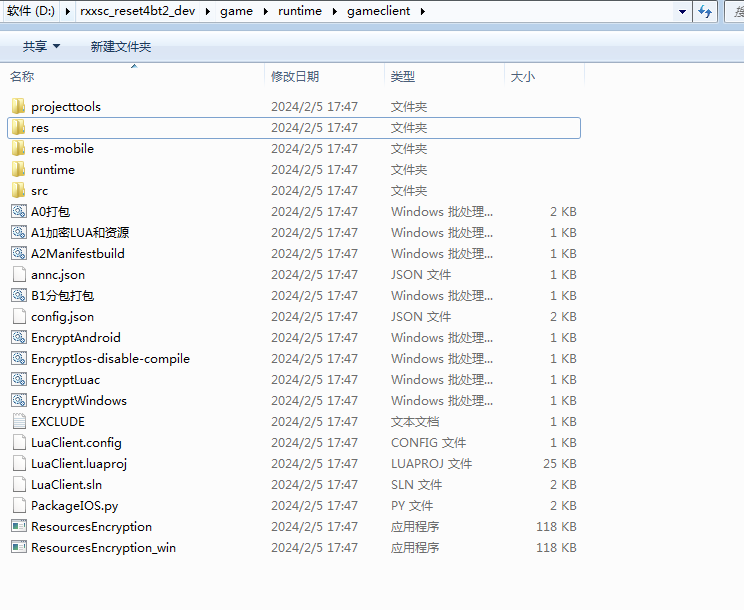Expand the address bar history dropdown
Image resolution: width=744 pixels, height=610 pixels.
coord(682,12)
